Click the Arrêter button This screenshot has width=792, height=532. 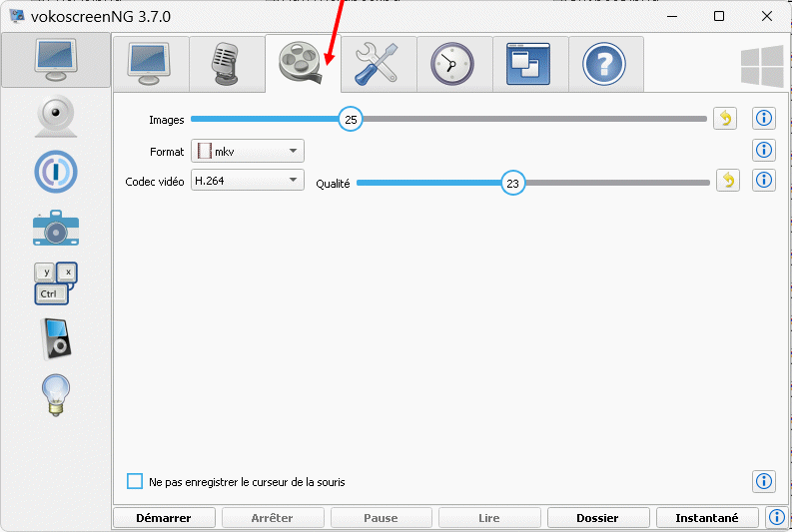coord(273,518)
